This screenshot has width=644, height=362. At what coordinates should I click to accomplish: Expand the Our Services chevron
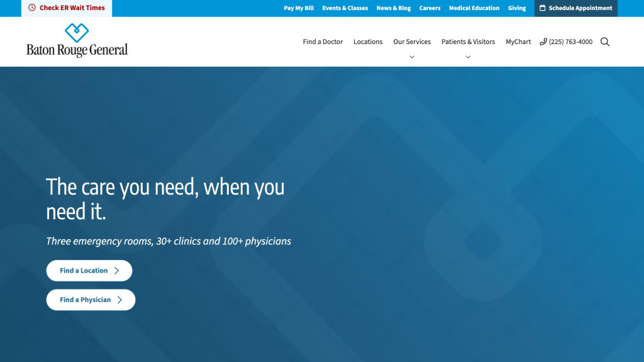point(412,57)
